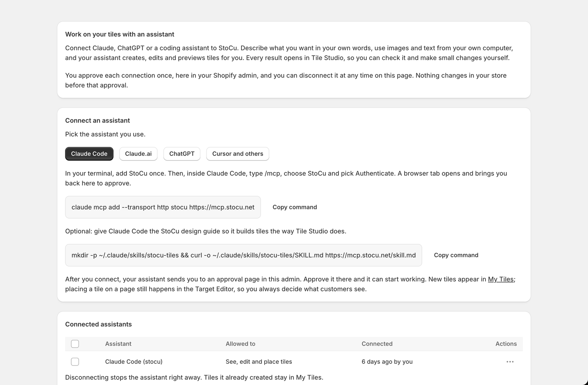
Task: Click the 'Connect an assistant' heading
Action: [97, 120]
